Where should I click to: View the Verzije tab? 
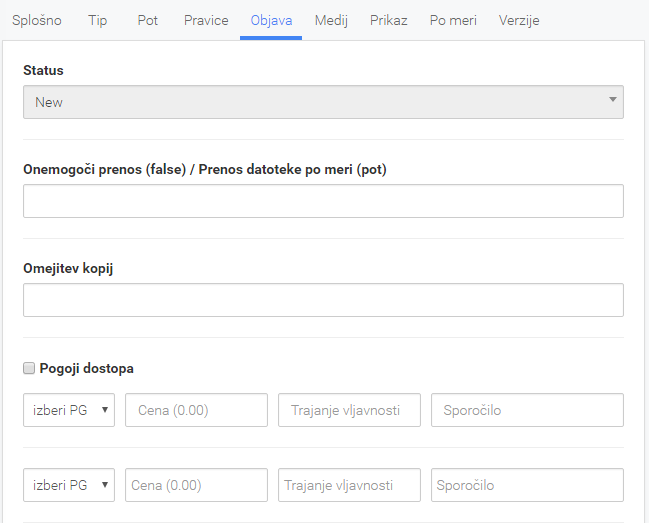(x=519, y=20)
